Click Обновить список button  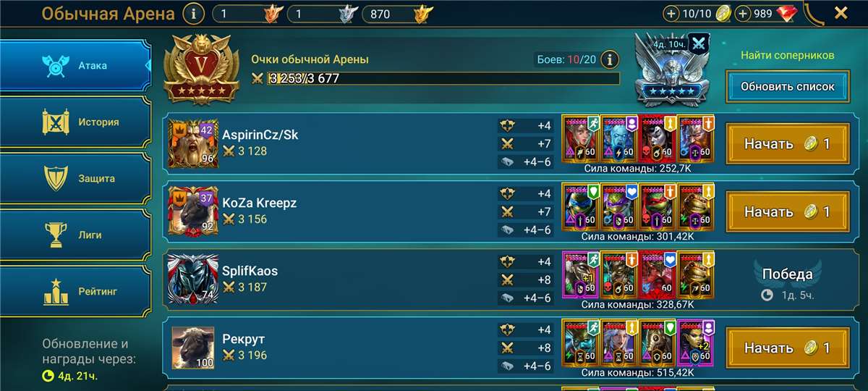click(788, 86)
